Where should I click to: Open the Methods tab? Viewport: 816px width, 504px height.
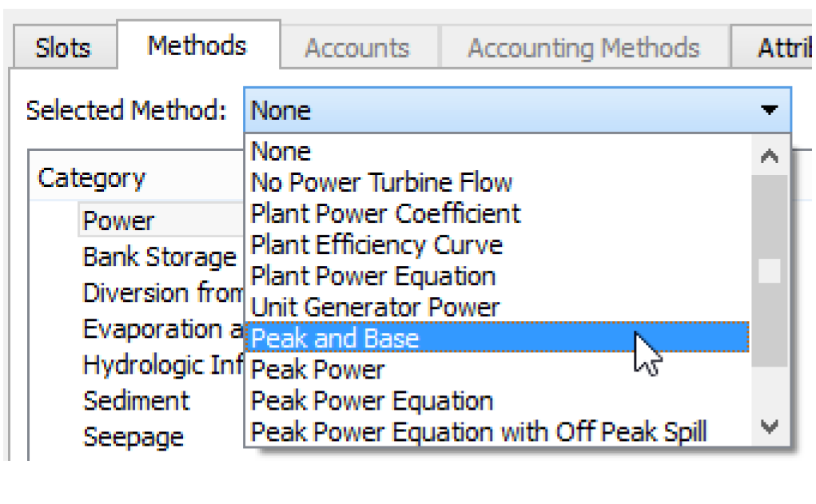(x=197, y=46)
